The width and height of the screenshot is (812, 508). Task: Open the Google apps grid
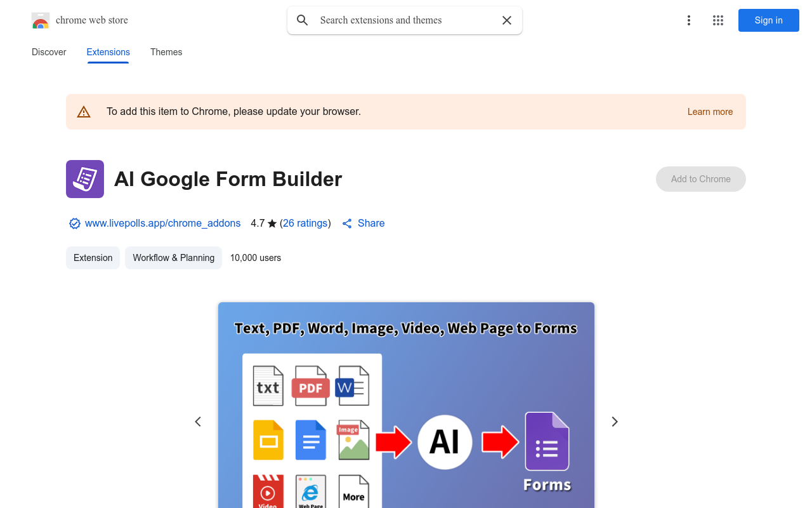tap(718, 20)
